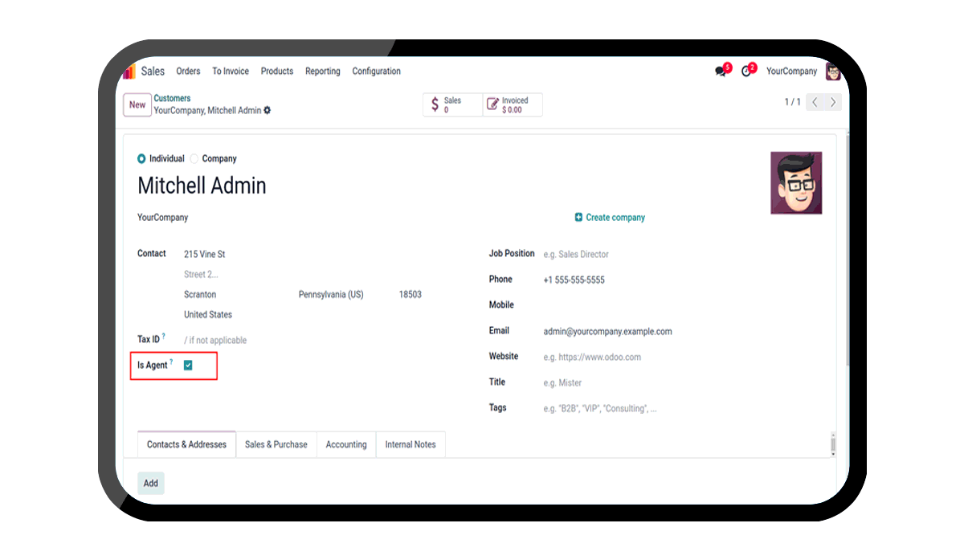Screen dimensions: 964x560
Task: Open the activities clock icon
Action: point(746,72)
